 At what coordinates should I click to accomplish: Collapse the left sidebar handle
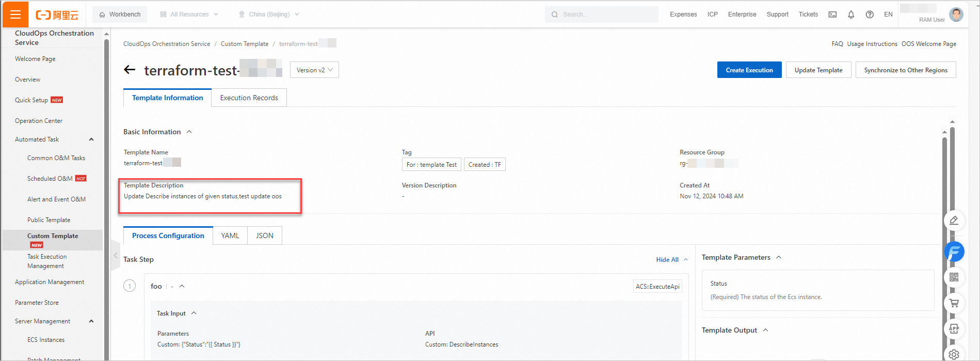click(x=116, y=255)
